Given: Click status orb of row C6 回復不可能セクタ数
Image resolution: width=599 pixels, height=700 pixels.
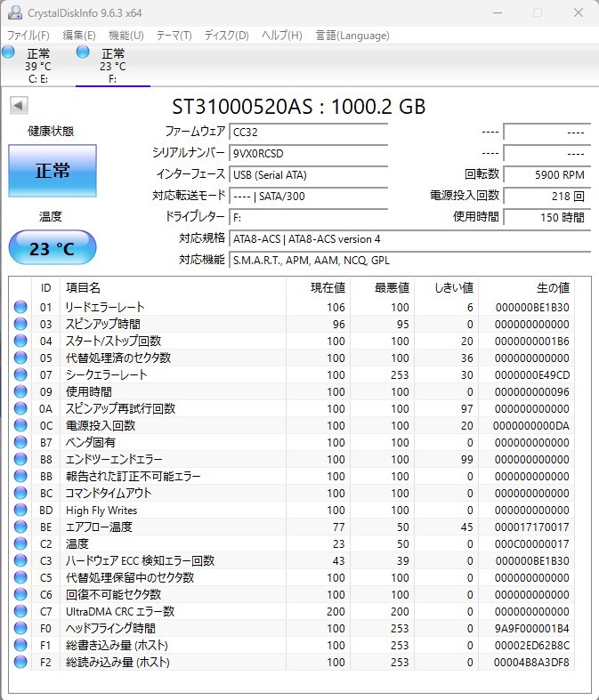Looking at the screenshot, I should point(20,594).
